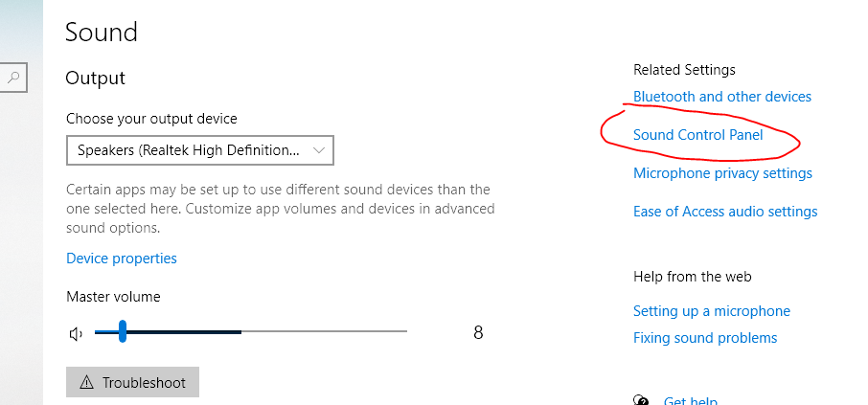Click the Master volume slider thumb
Image resolution: width=868 pixels, height=405 pixels.
click(x=123, y=332)
